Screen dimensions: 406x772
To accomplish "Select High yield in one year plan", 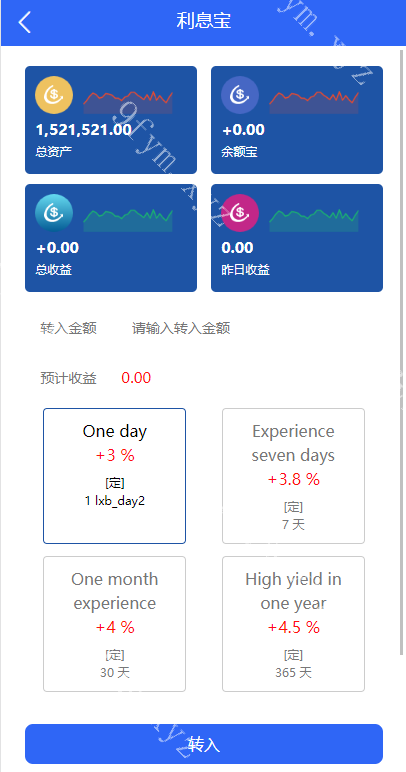I will tap(293, 624).
